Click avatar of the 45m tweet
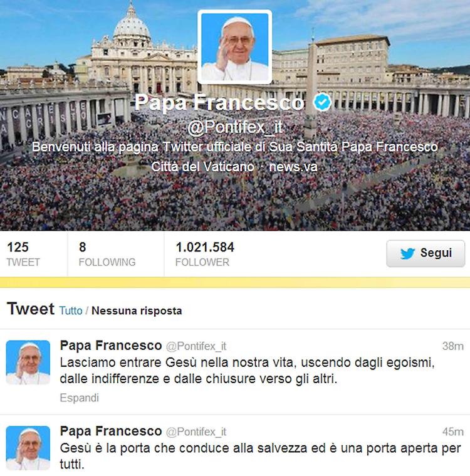This screenshot has width=470, height=476. pos(28,448)
